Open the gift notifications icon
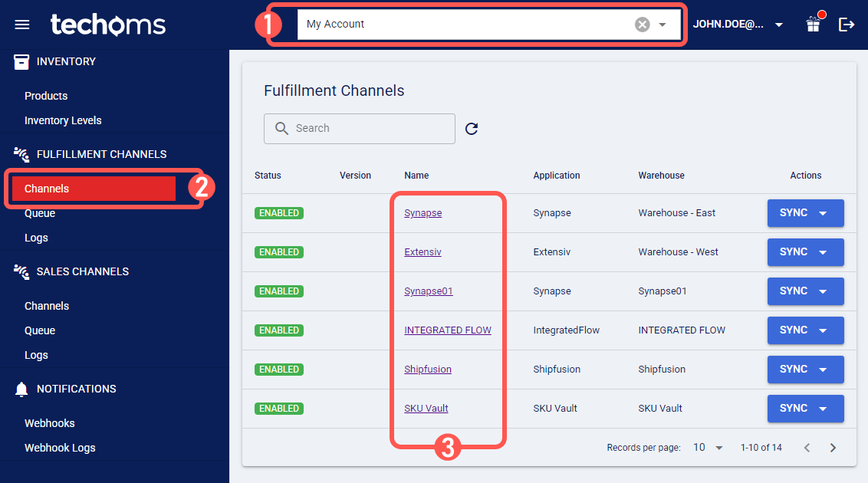Viewport: 868px width, 483px height. click(814, 25)
